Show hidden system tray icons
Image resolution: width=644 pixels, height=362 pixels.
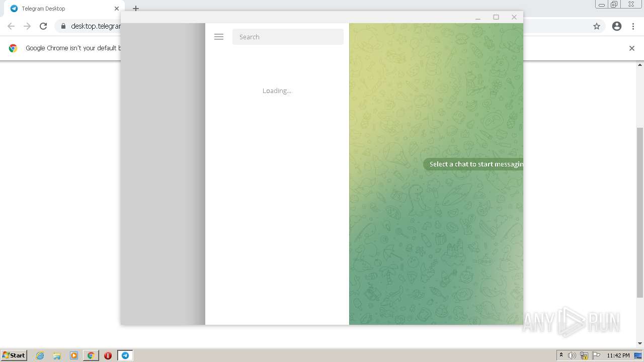(561, 355)
